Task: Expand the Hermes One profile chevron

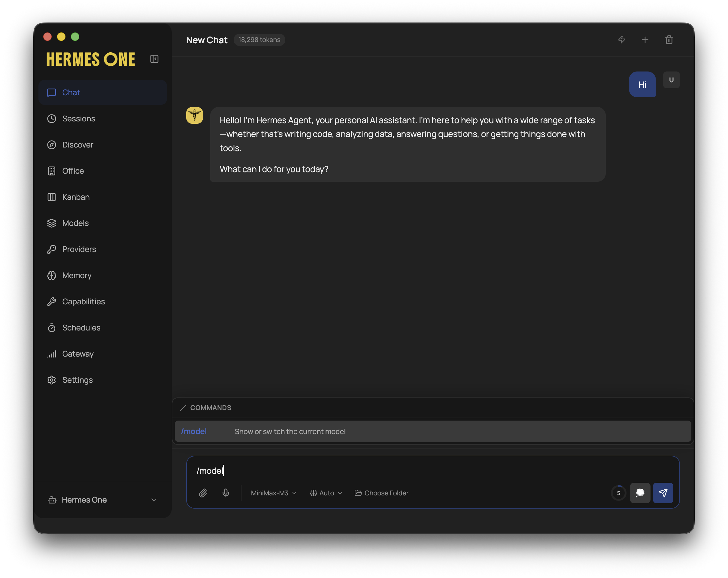Action: (x=154, y=500)
